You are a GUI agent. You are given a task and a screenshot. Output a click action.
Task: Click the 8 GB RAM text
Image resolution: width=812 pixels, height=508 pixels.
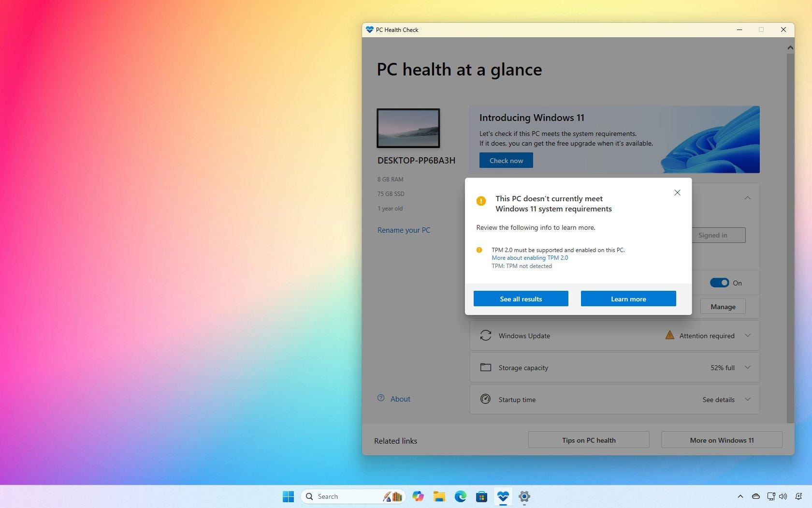point(390,179)
